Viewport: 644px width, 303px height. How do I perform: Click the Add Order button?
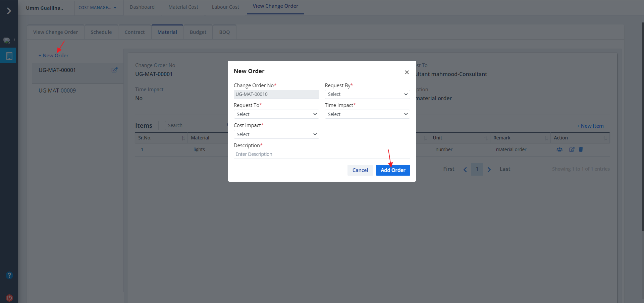[393, 170]
